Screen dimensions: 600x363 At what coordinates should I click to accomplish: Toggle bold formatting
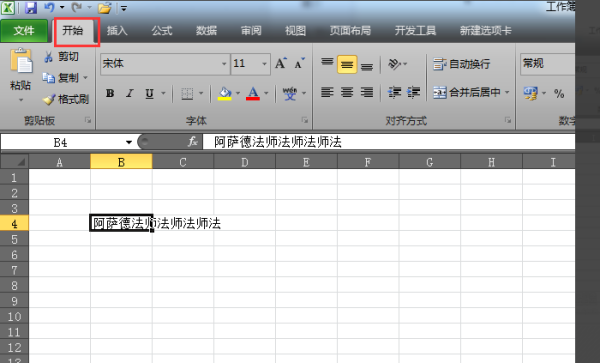[110, 93]
